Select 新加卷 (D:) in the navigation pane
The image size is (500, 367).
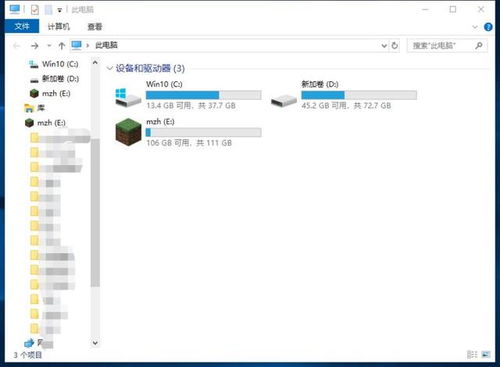click(x=54, y=79)
